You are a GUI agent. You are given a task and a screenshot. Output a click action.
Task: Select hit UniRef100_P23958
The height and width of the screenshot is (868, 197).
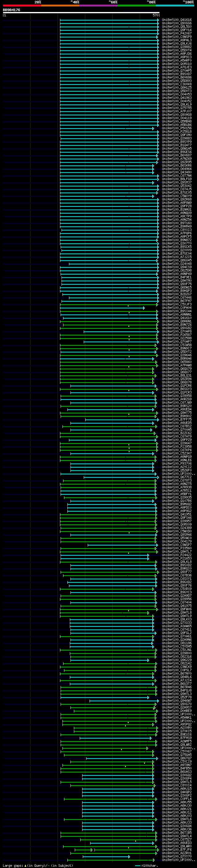[177, 447]
